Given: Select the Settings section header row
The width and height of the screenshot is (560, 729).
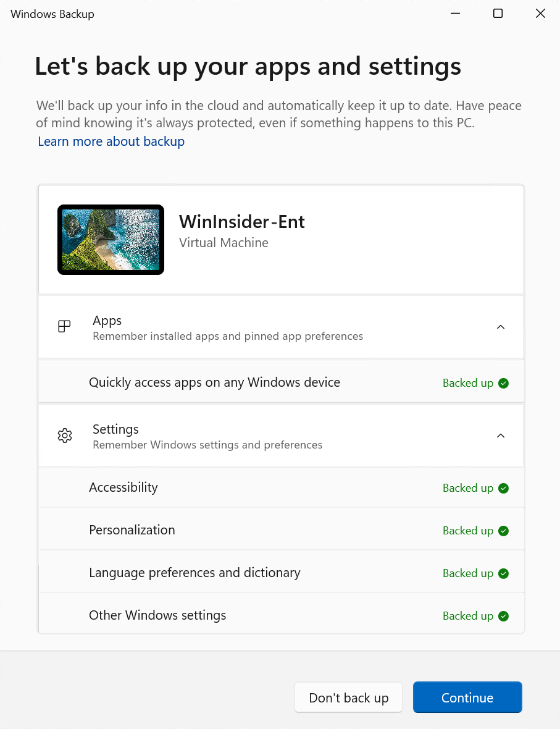Looking at the screenshot, I should pos(281,436).
